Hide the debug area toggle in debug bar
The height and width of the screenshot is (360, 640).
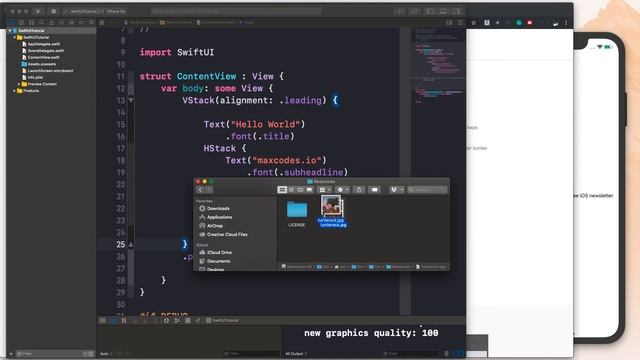pos(103,321)
